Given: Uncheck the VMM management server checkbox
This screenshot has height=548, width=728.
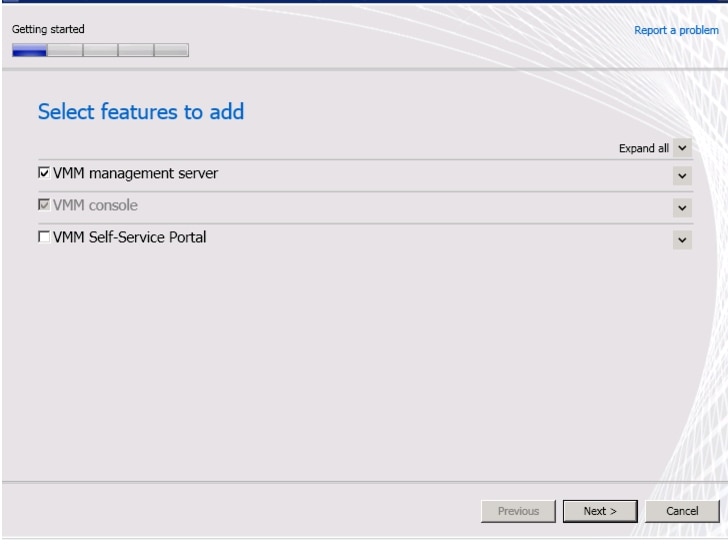Looking at the screenshot, I should coord(44,173).
